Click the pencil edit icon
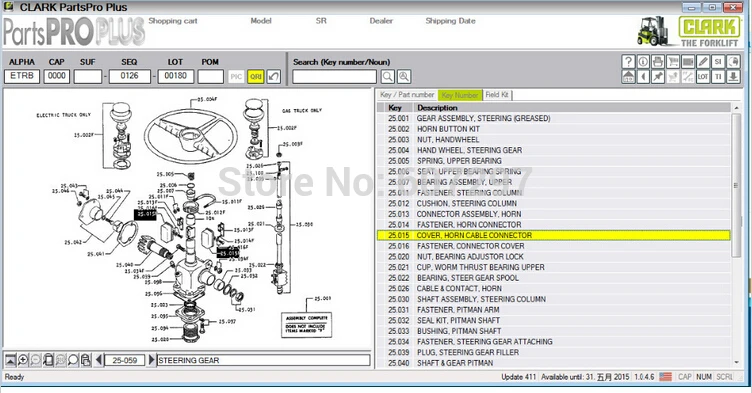This screenshot has width=752, height=393. pyautogui.click(x=703, y=61)
